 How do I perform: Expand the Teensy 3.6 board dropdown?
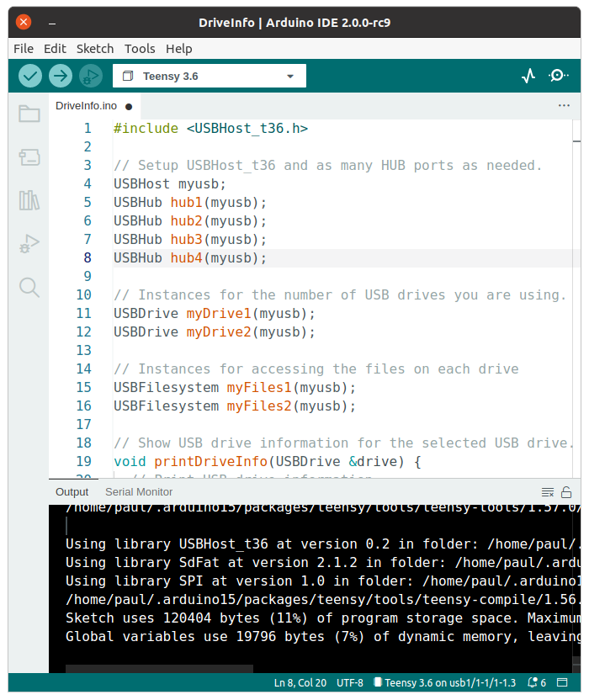click(x=290, y=77)
